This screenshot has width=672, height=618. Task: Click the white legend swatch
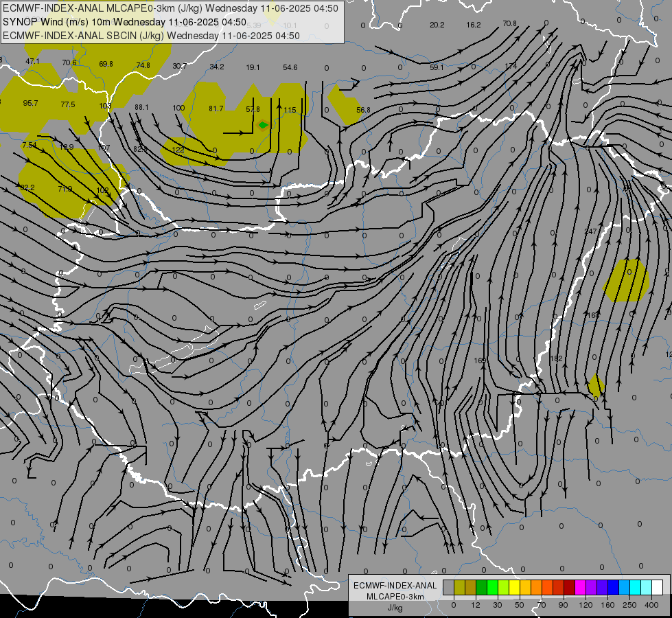[x=658, y=587]
